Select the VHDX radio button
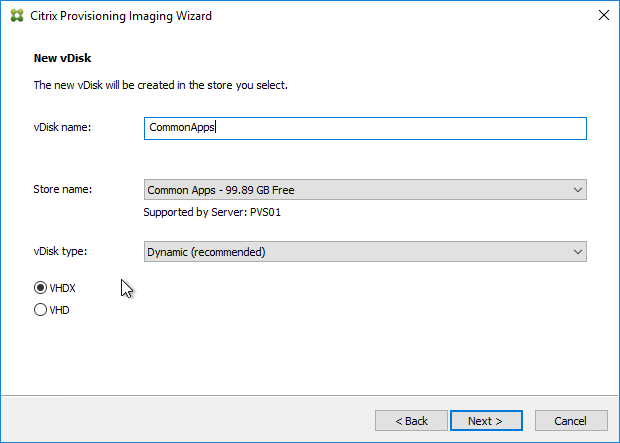 [x=40, y=288]
